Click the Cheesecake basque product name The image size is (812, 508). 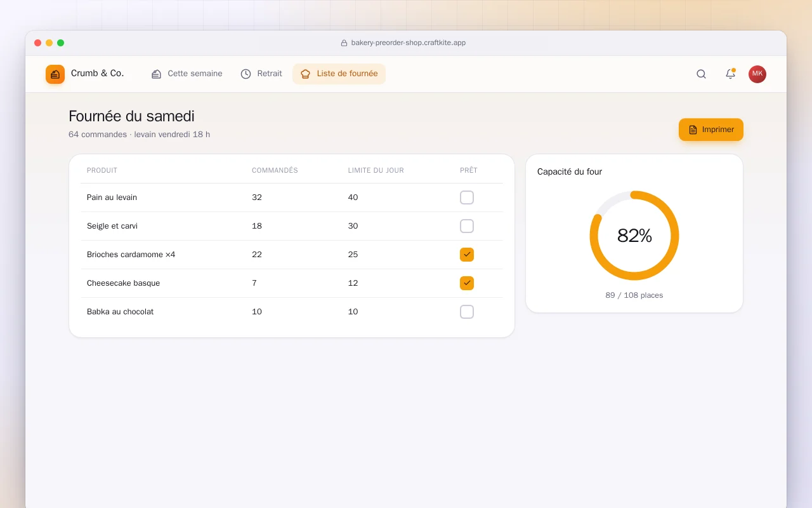click(x=123, y=283)
